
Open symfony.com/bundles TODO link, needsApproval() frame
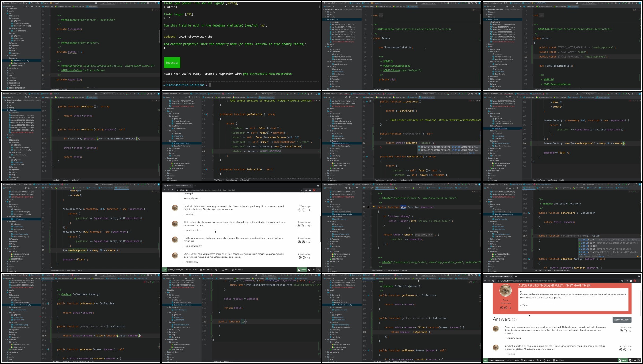point(459,120)
